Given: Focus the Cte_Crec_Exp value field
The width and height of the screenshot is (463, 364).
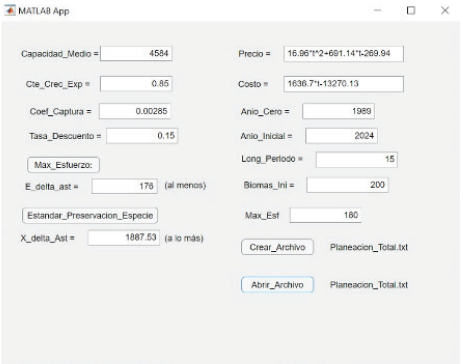Looking at the screenshot, I should click(136, 83).
